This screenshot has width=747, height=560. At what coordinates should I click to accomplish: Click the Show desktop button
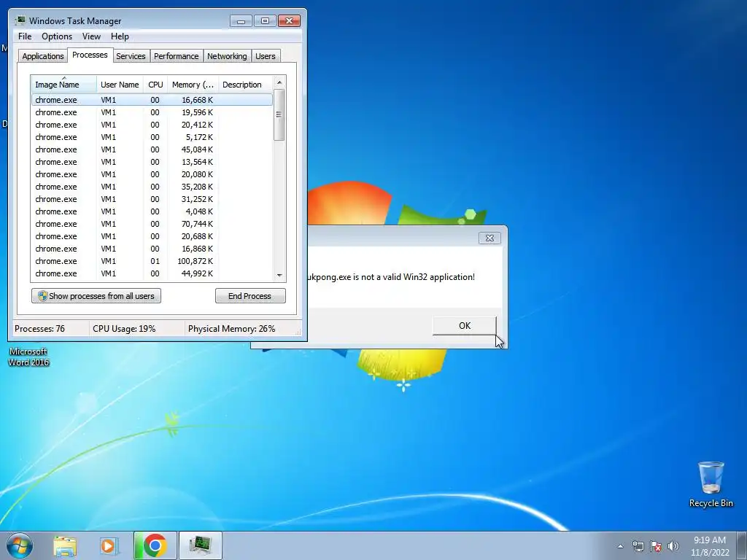pyautogui.click(x=742, y=545)
